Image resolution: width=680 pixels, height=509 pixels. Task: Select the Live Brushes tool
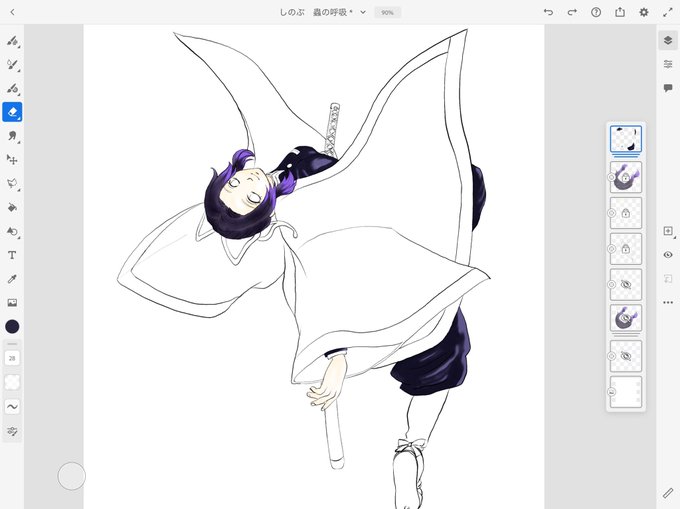12,65
